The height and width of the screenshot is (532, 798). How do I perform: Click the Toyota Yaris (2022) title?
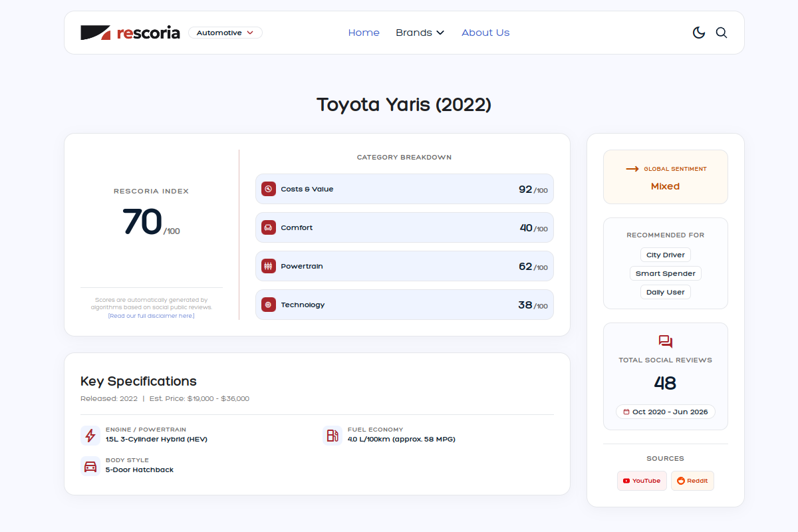pos(404,104)
